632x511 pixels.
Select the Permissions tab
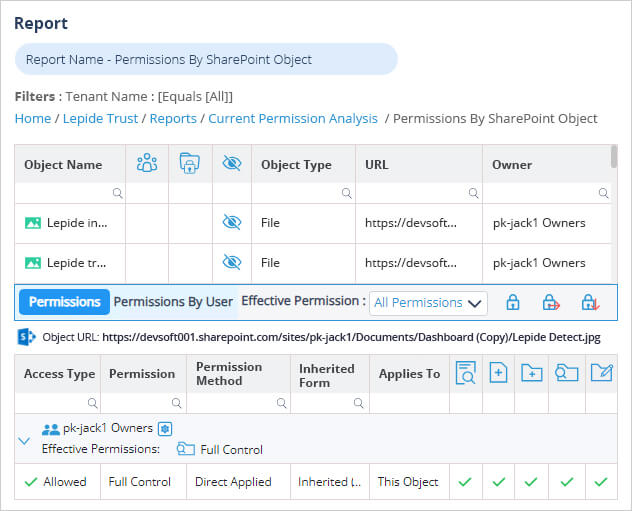tap(64, 302)
